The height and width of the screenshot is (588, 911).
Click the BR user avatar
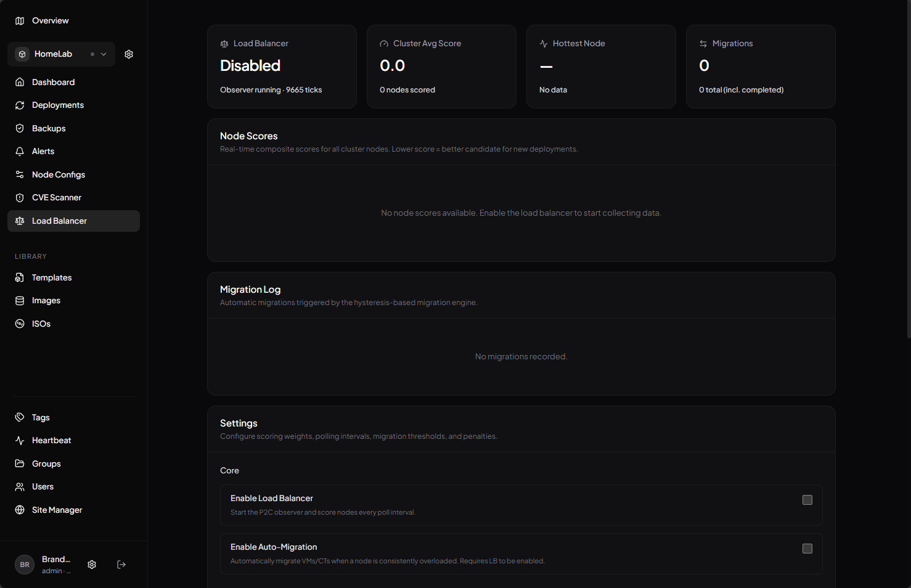pyautogui.click(x=25, y=565)
